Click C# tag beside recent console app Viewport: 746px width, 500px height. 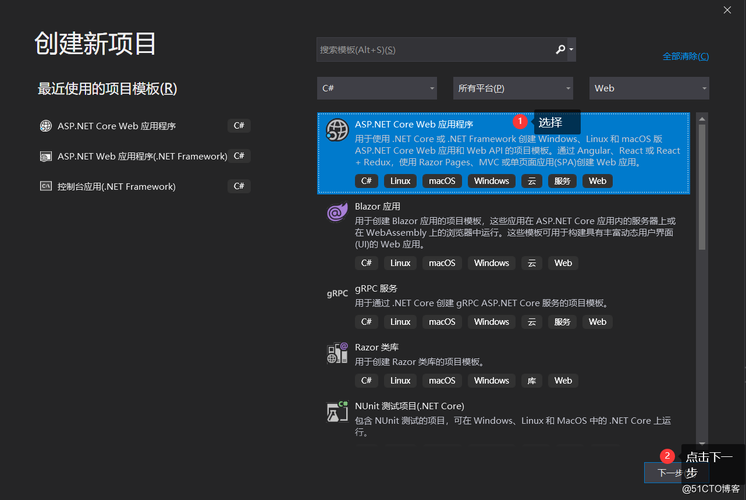click(239, 186)
